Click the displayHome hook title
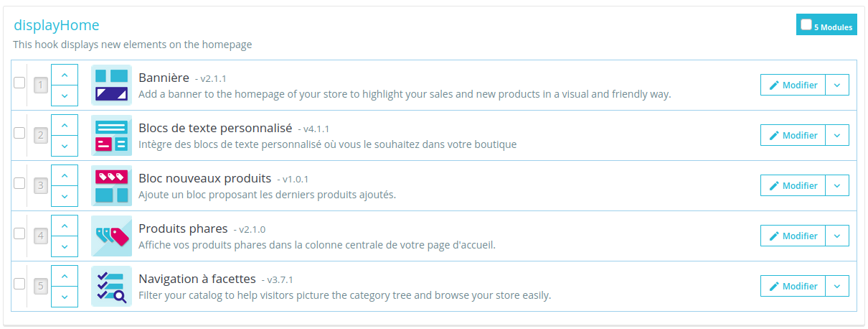868x329 pixels. point(57,25)
